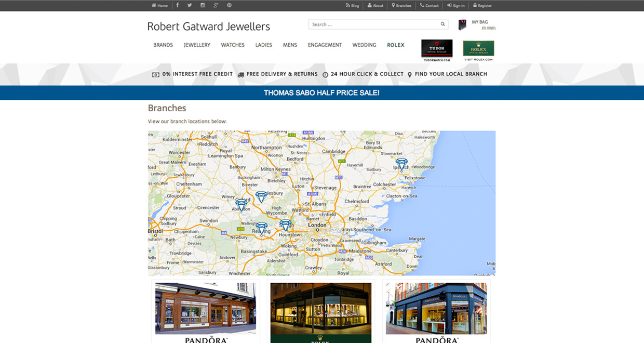Open the WEDDING menu
This screenshot has width=644, height=343.
(x=364, y=45)
